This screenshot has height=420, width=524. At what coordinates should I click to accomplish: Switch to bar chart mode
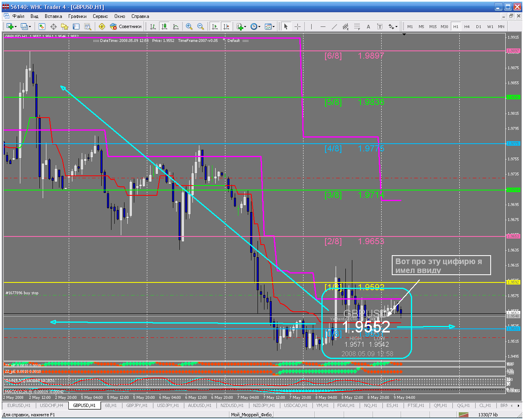pos(153,26)
